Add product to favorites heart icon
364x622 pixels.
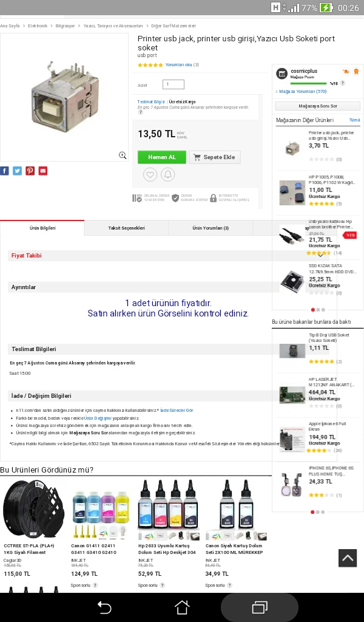[x=150, y=174]
